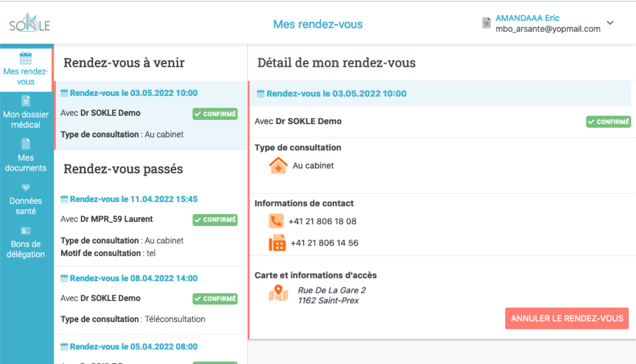Click fax number +41 21 806 14 56
The width and height of the screenshot is (636, 364).
pyautogui.click(x=324, y=243)
